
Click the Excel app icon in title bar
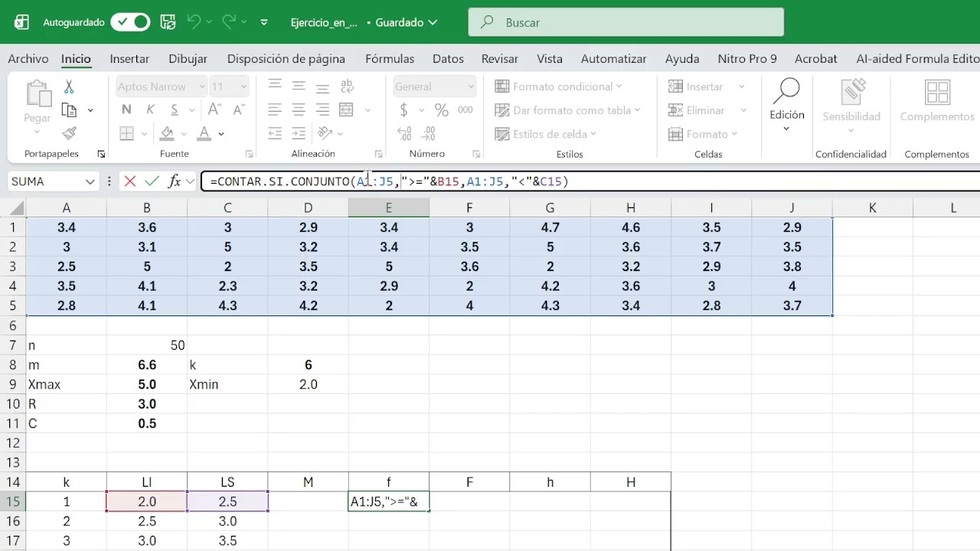[x=21, y=22]
